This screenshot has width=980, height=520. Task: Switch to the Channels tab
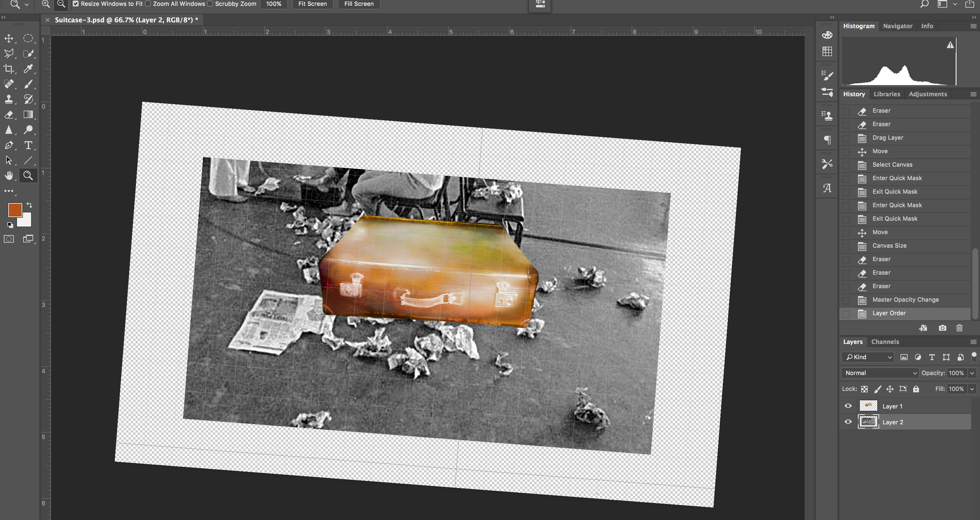click(885, 342)
